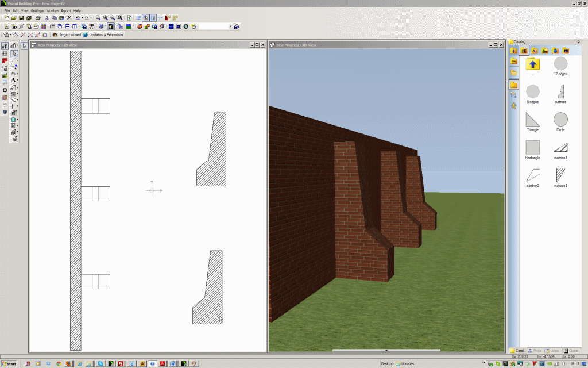This screenshot has height=368, width=588.
Task: Select the 3D view mode icon
Action: tap(13, 26)
